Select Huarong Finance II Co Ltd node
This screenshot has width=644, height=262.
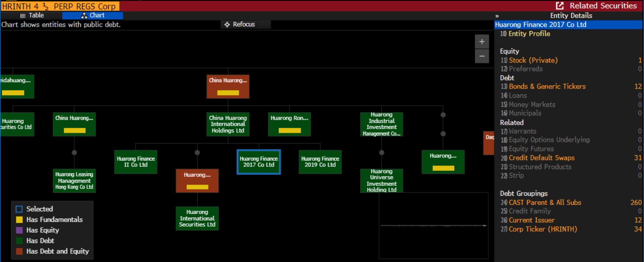point(136,162)
